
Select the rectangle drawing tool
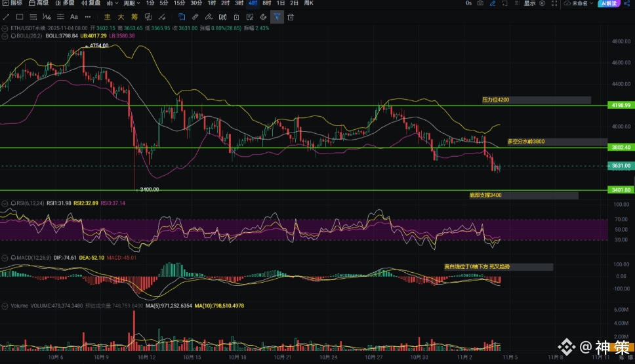point(20,16)
